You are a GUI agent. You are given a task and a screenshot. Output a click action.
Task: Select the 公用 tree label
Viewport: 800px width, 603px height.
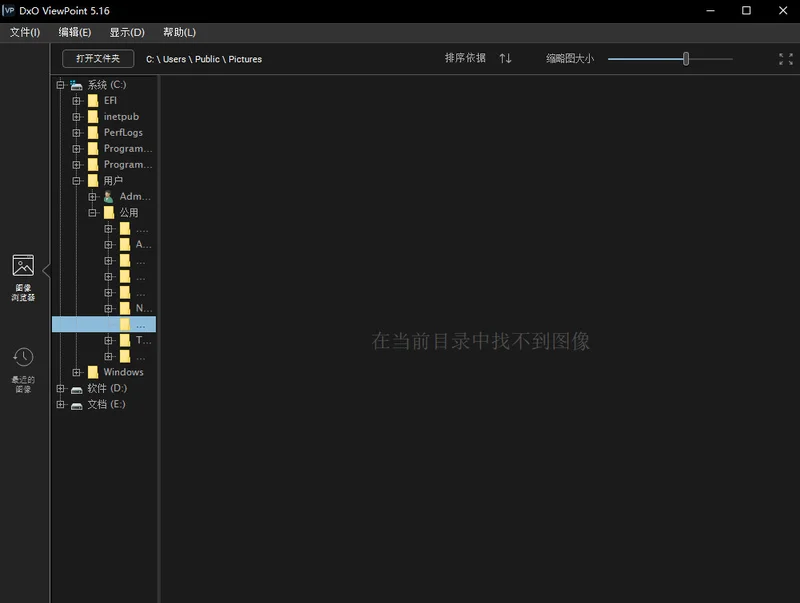tap(129, 212)
